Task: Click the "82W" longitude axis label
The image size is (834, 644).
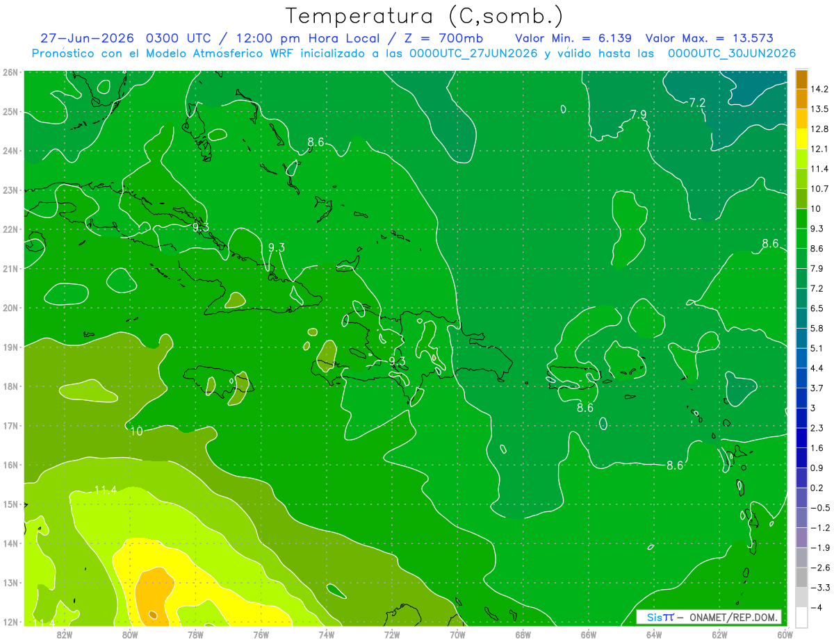Action: [64, 634]
